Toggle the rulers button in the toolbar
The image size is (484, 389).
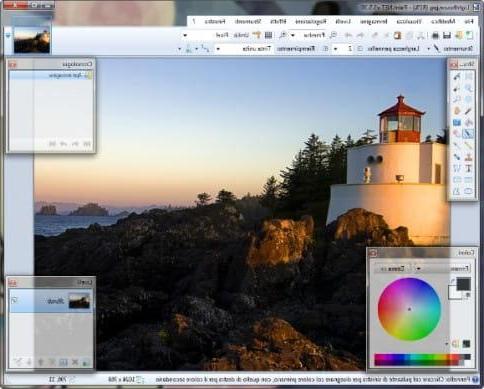[x=258, y=35]
